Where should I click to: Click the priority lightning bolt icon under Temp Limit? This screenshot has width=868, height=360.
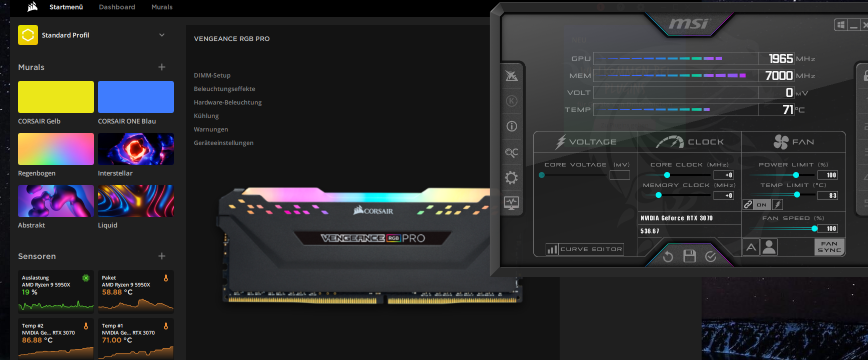coord(778,204)
